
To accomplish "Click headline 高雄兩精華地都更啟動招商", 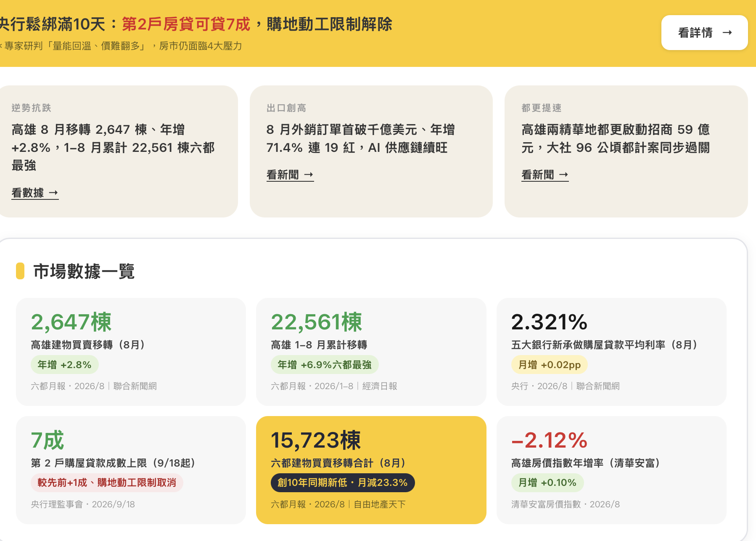I will coord(616,138).
